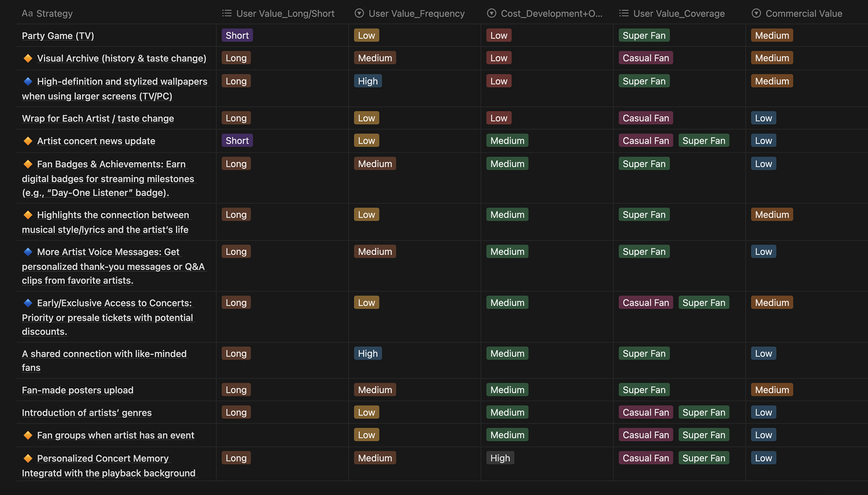This screenshot has width=868, height=495.
Task: Open Introduction of artists' genres page
Action: [x=87, y=413]
